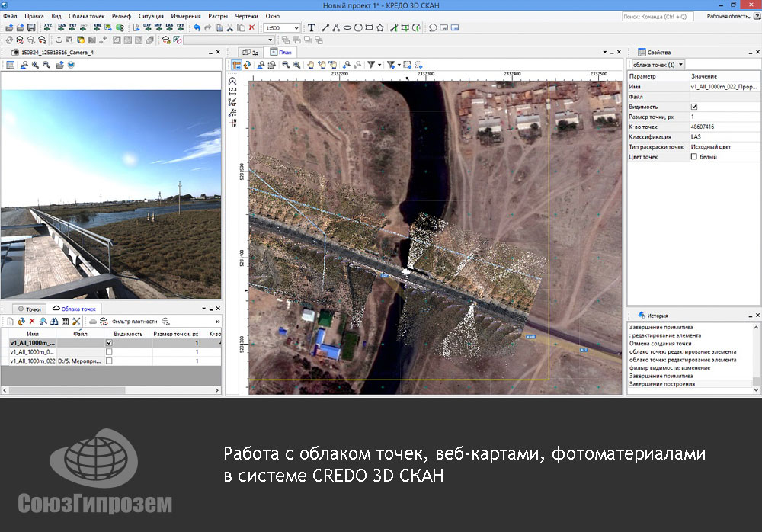Click the DXF export icon
Screen dimensions: 762x532
coord(147,27)
